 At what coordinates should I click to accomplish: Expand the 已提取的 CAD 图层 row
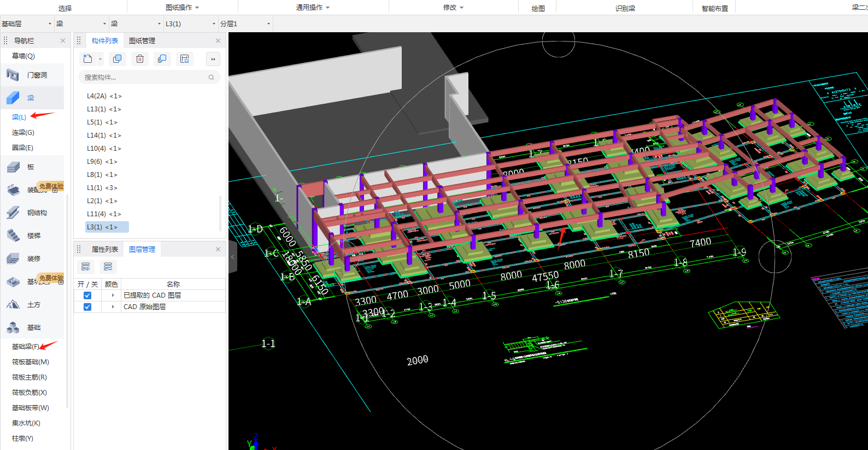[113, 295]
